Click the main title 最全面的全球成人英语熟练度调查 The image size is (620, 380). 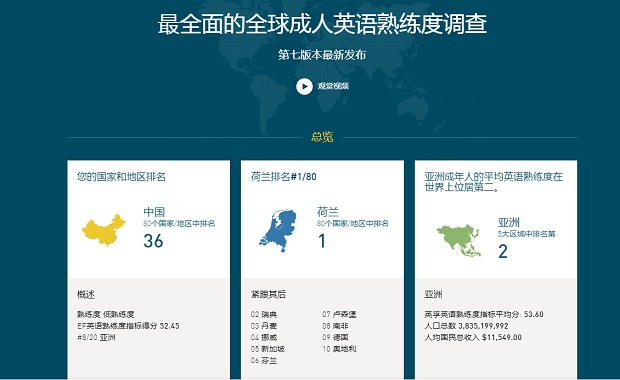click(x=322, y=24)
